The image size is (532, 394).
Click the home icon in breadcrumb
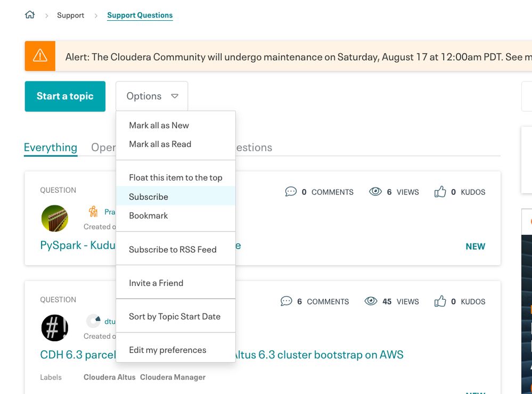click(30, 15)
